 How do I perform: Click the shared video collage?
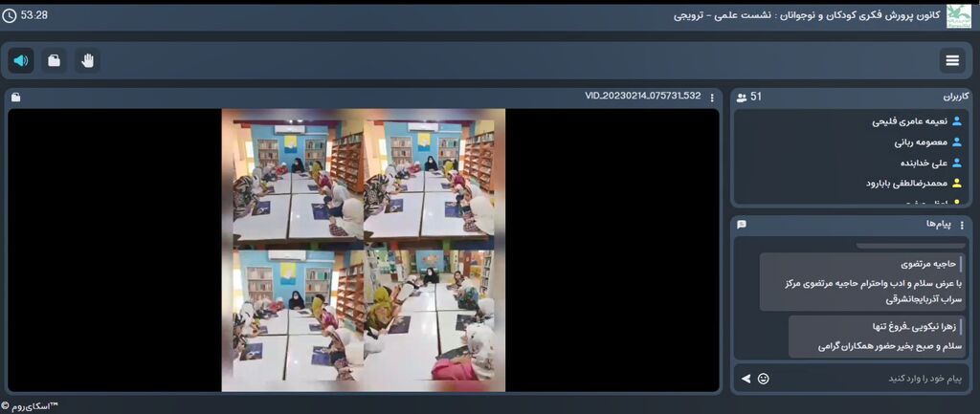pyautogui.click(x=364, y=250)
